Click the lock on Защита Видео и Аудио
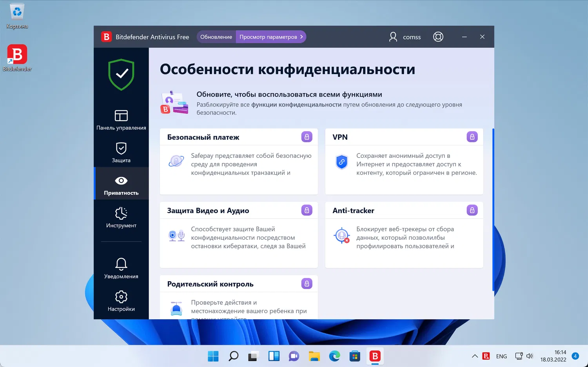 pos(307,210)
